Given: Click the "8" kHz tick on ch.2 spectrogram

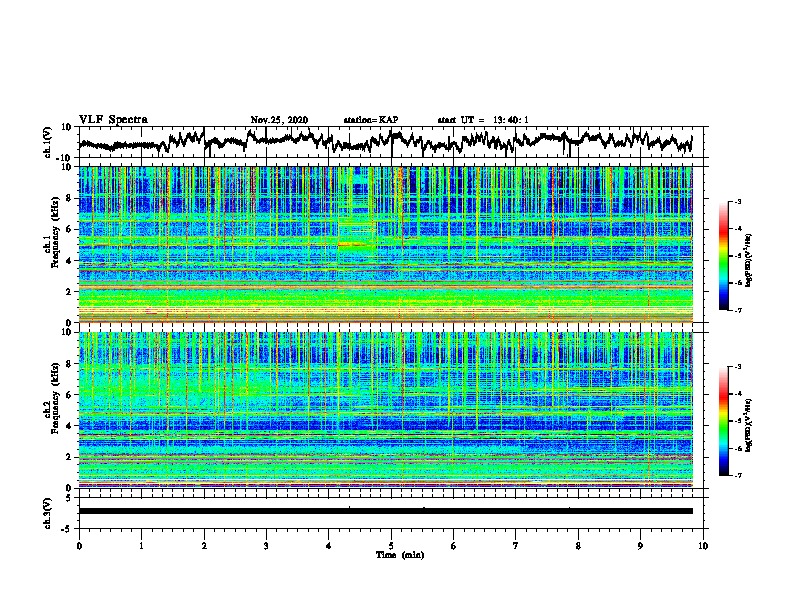Looking at the screenshot, I should coord(70,364).
